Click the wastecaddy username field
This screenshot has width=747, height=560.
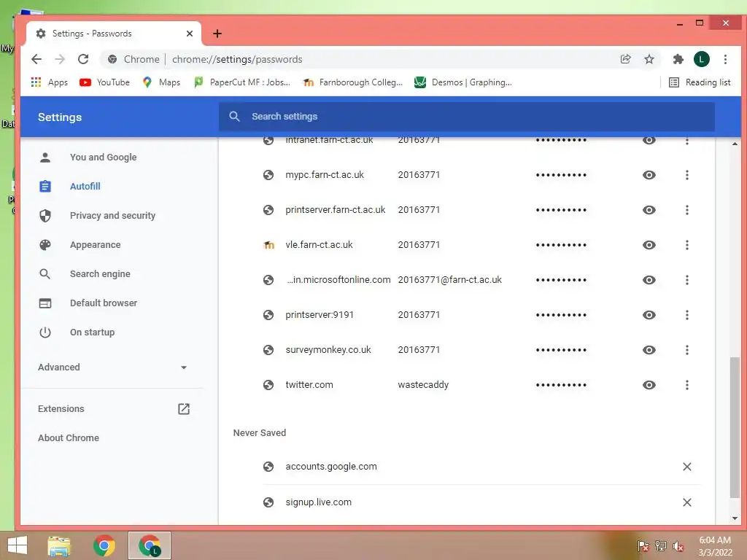423,385
